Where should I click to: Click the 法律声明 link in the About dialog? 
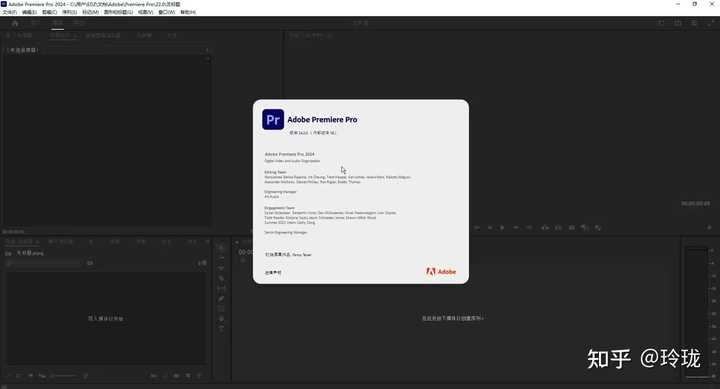click(273, 272)
